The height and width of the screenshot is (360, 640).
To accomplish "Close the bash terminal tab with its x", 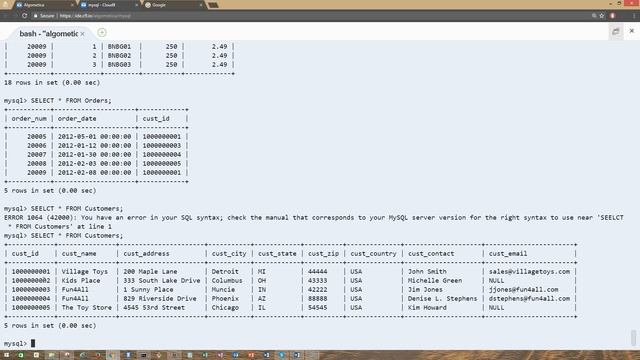I will [82, 34].
